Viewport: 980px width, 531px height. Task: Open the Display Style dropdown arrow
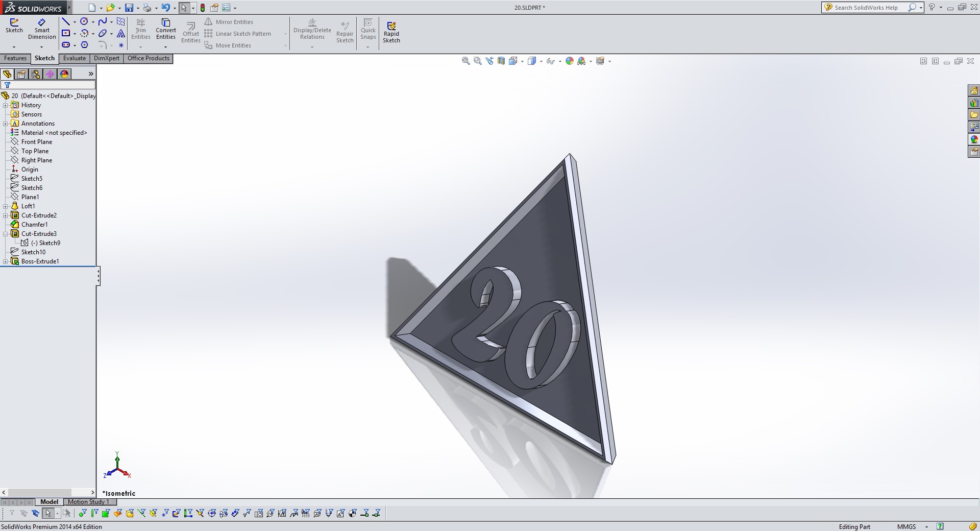click(x=541, y=61)
